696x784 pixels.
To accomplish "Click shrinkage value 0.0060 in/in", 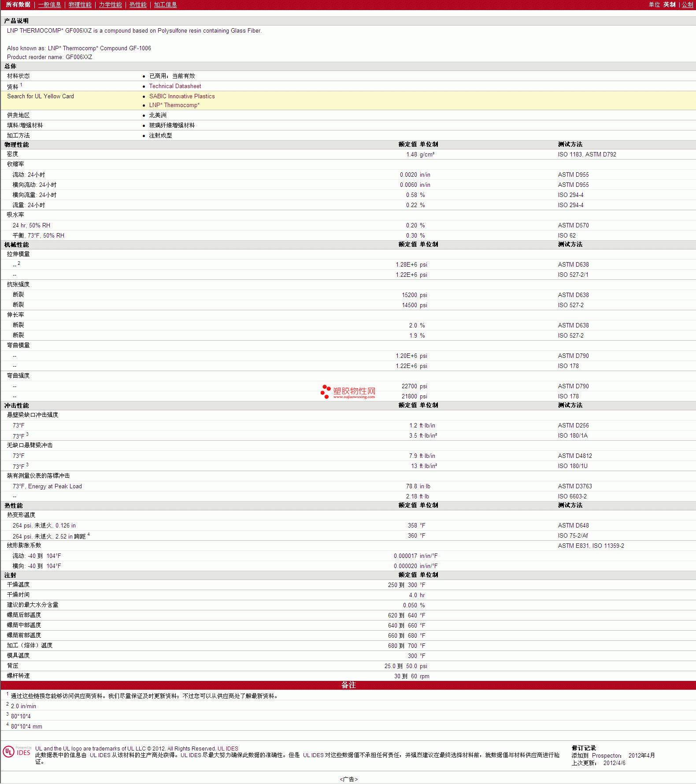I will tap(415, 185).
